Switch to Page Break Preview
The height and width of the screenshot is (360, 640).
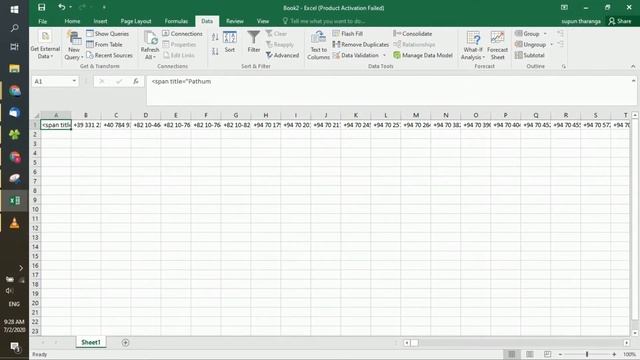(x=547, y=354)
